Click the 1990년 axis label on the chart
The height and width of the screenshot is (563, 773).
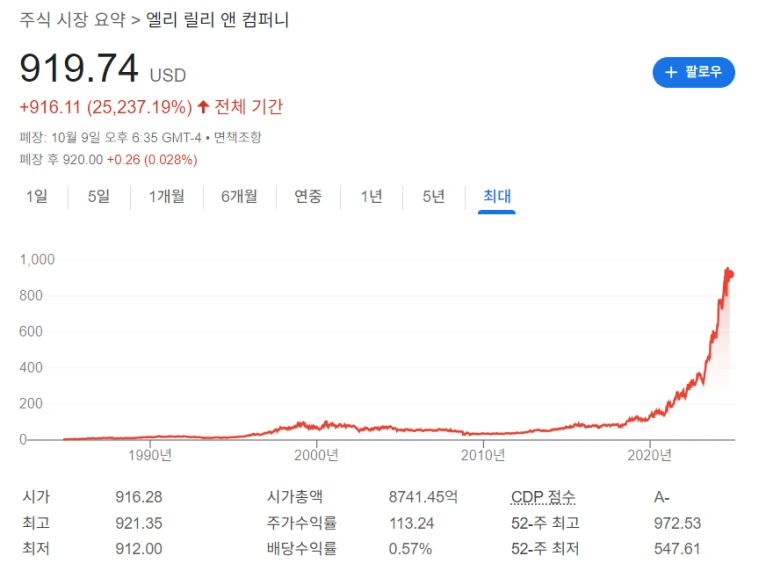[x=150, y=455]
